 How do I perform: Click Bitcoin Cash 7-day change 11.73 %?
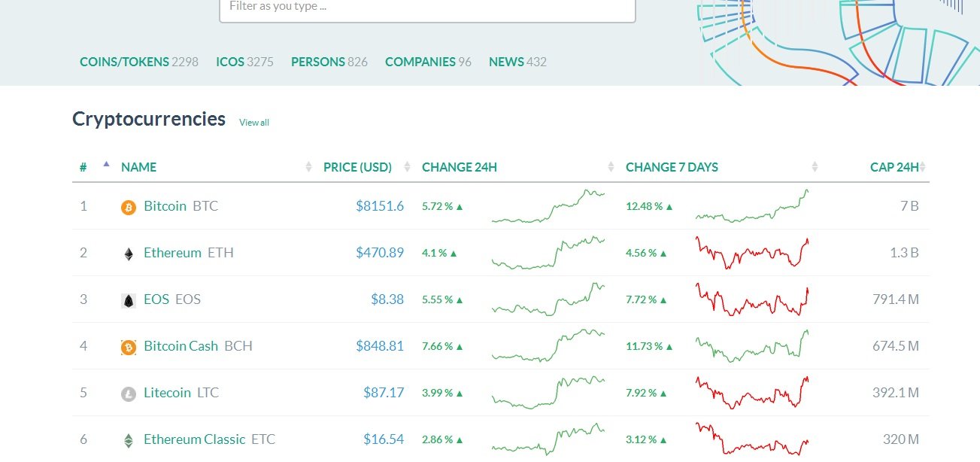pos(650,346)
